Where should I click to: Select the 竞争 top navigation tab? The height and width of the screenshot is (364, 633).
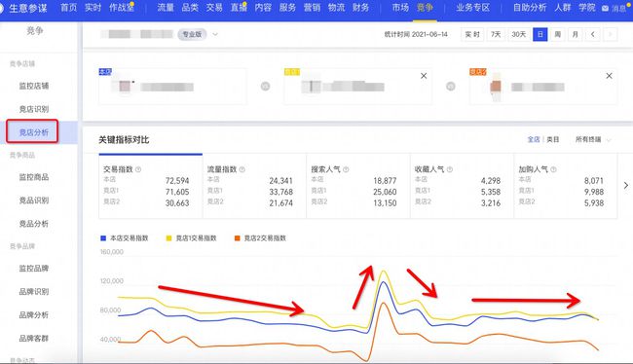(425, 8)
